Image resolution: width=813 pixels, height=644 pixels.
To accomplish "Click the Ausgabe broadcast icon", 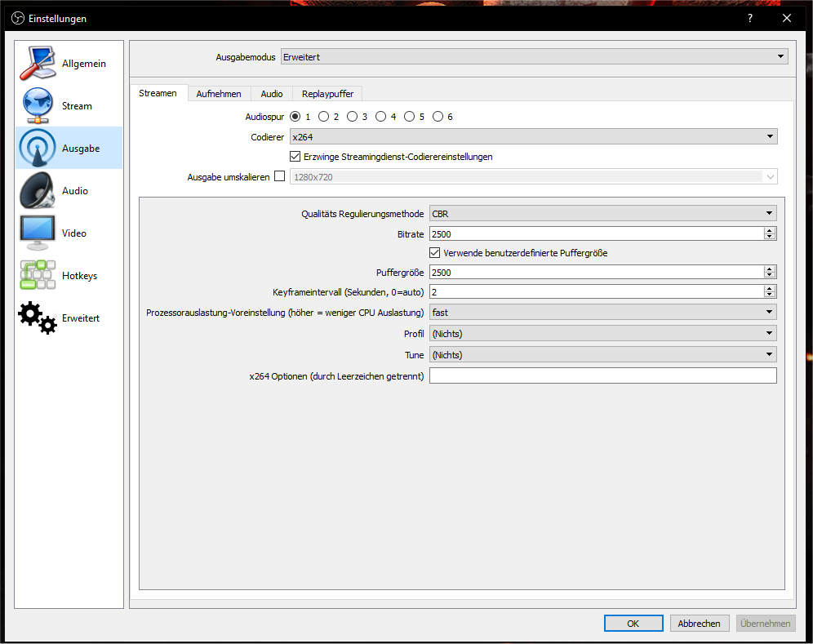I will point(38,149).
